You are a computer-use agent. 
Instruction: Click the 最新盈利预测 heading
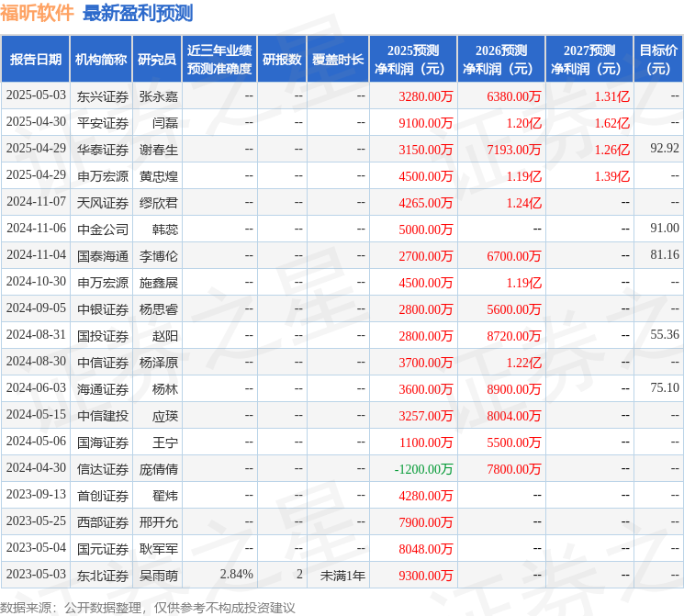pos(138,13)
